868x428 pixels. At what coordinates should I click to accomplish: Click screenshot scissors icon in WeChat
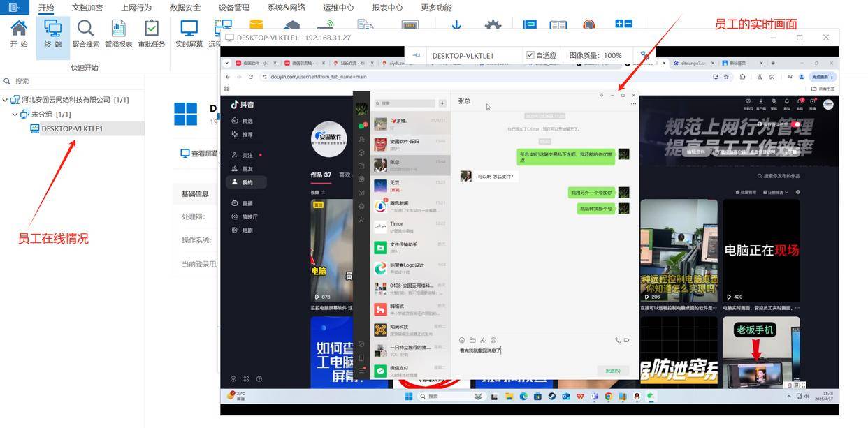[483, 340]
